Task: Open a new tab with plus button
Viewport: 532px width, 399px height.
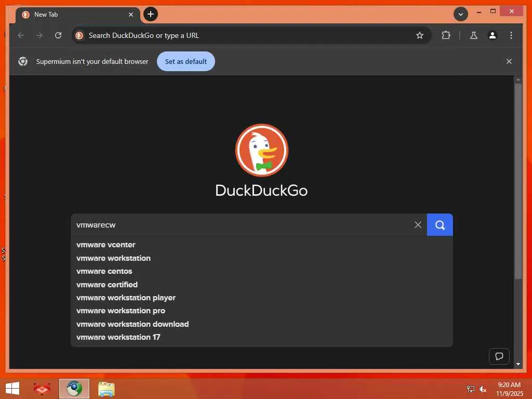Action: 151,14
